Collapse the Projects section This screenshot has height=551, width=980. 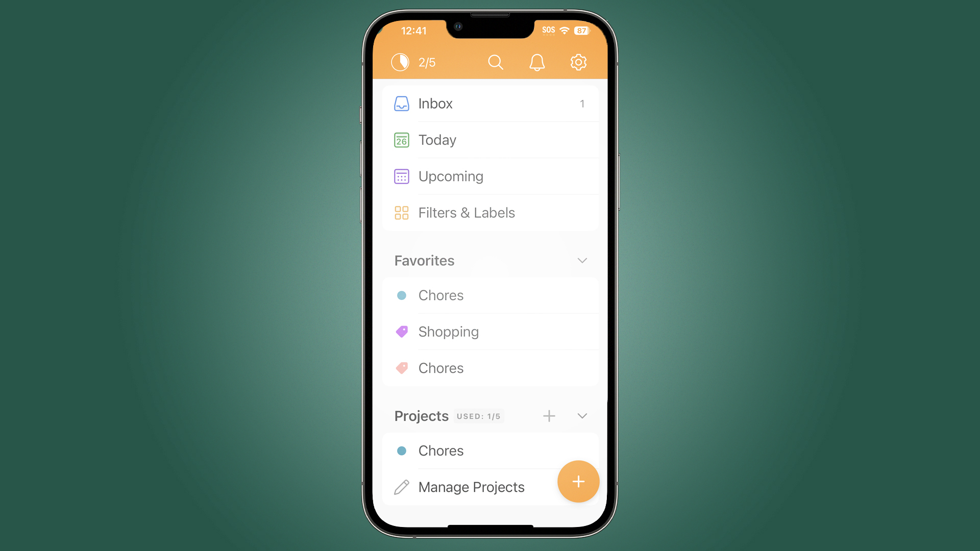tap(581, 416)
